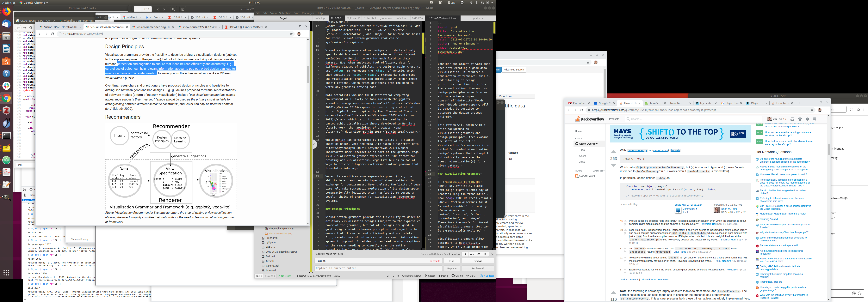Toggle whole word option in find panel
This screenshot has height=302, width=868.
[486, 254]
